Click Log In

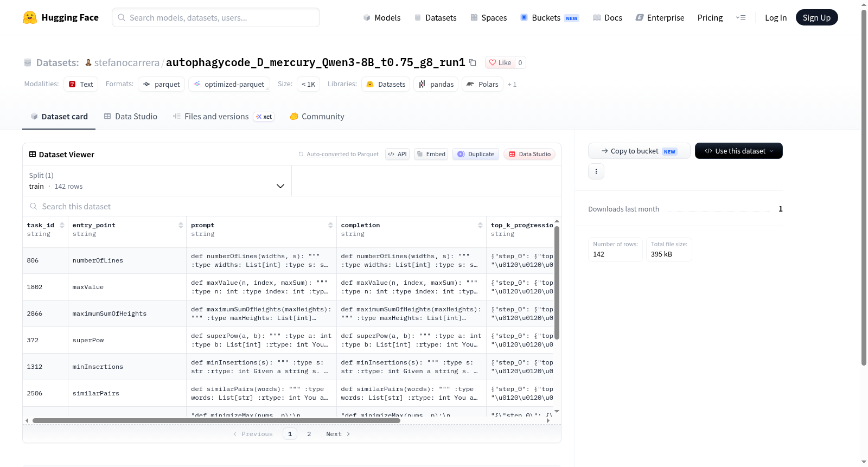[776, 17]
